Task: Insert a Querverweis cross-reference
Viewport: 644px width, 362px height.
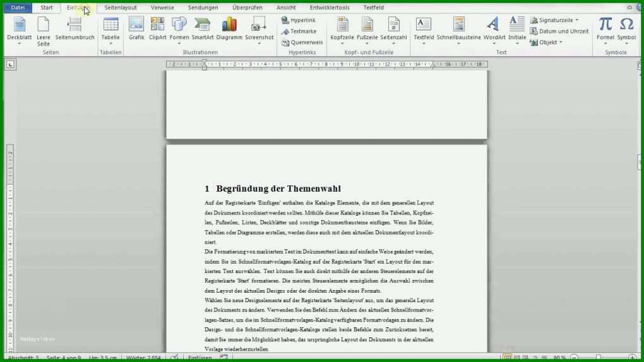Action: pyautogui.click(x=302, y=42)
